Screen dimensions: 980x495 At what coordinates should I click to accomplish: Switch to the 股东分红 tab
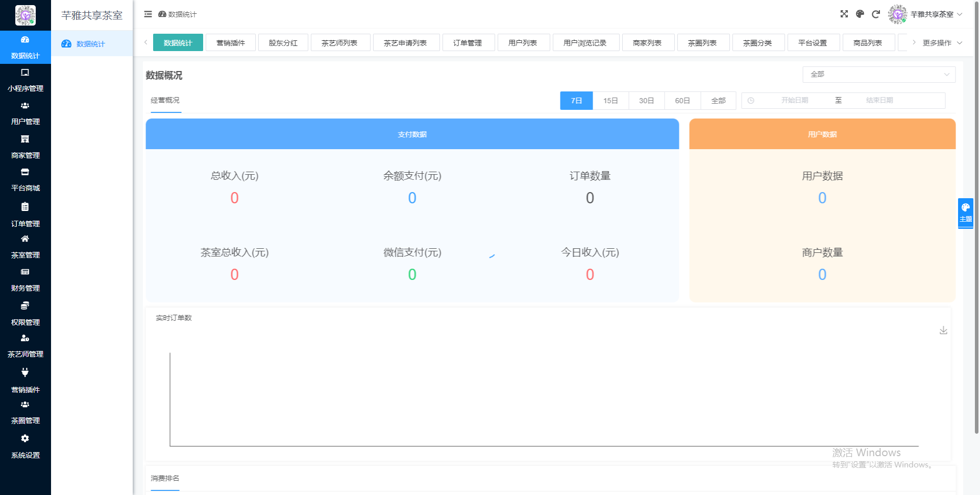click(x=283, y=43)
